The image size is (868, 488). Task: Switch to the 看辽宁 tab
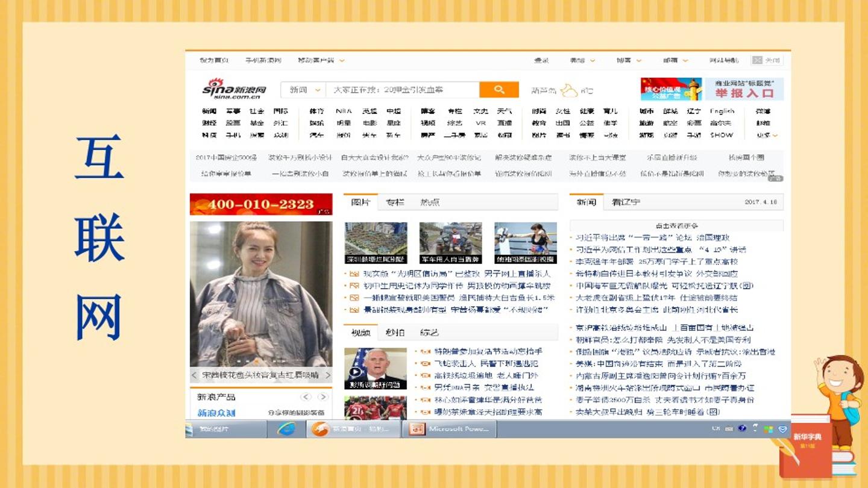coord(626,202)
